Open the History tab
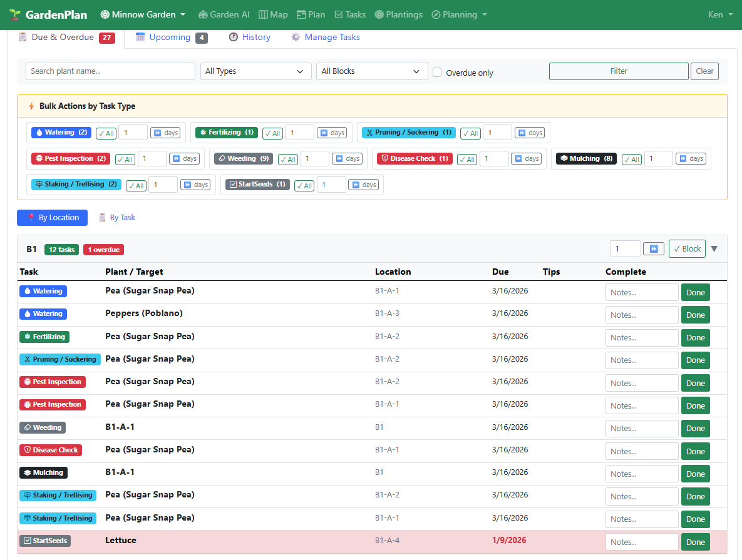The image size is (742, 560). tap(249, 37)
